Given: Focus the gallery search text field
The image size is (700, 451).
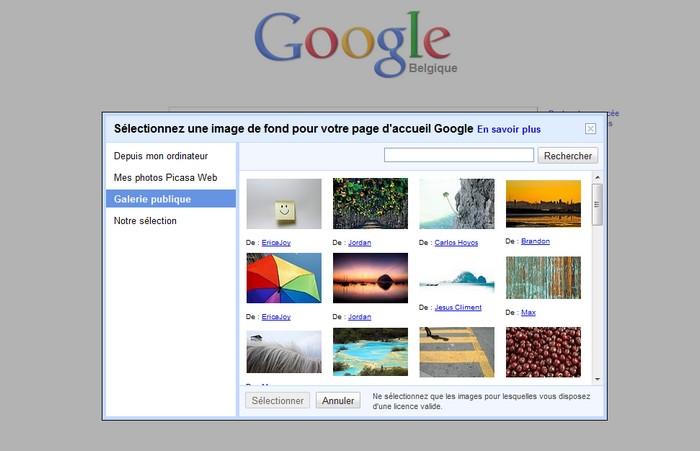Looking at the screenshot, I should (x=459, y=155).
